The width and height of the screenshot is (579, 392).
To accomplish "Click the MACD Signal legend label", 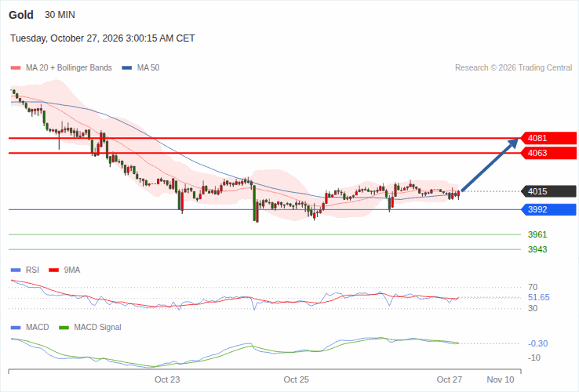I will pyautogui.click(x=97, y=328).
